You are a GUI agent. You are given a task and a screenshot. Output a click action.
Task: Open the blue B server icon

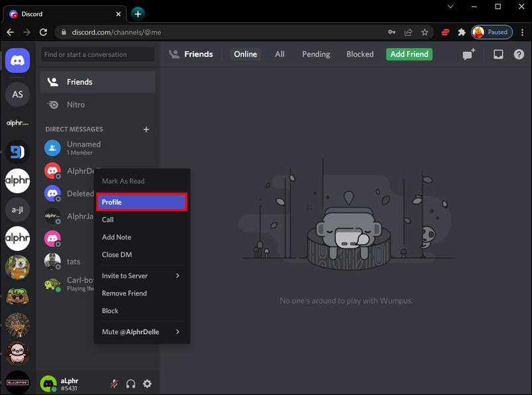pos(17,152)
